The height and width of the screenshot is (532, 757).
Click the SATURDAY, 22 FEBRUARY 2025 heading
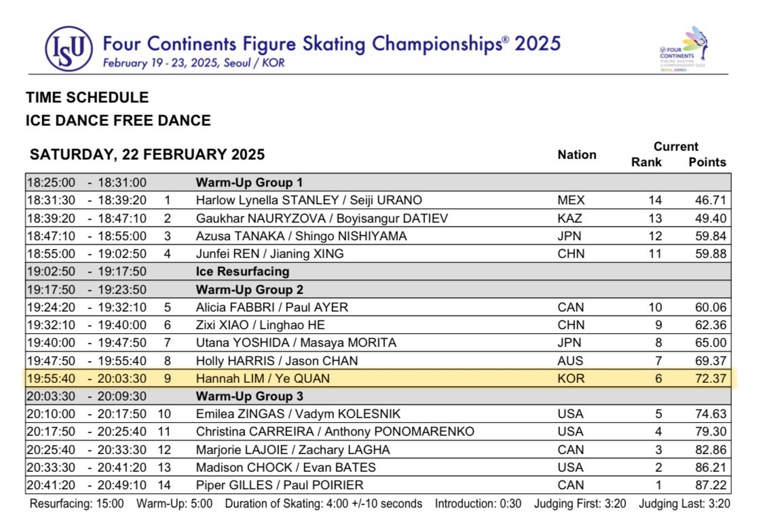[147, 155]
